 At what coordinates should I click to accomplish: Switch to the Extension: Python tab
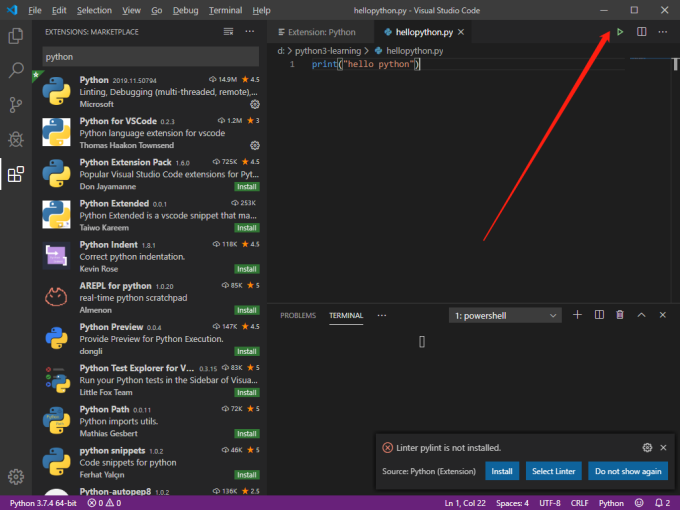tap(320, 32)
